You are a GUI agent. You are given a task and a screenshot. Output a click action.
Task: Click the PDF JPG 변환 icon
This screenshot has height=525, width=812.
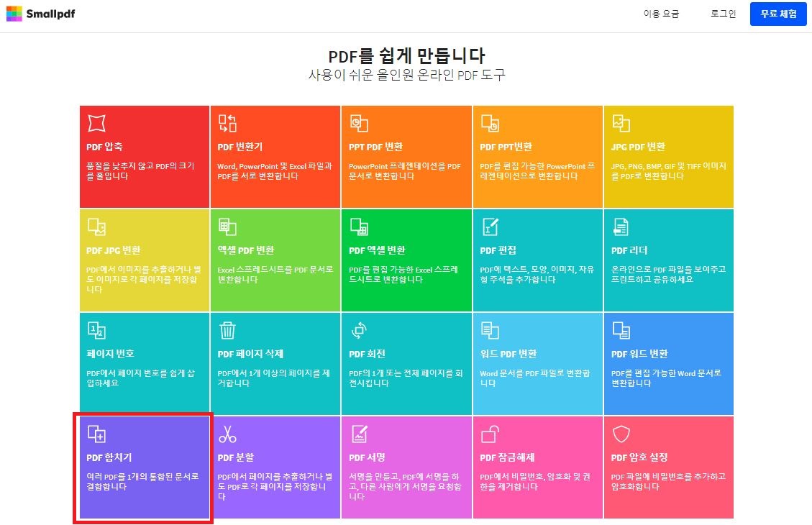[x=97, y=227]
